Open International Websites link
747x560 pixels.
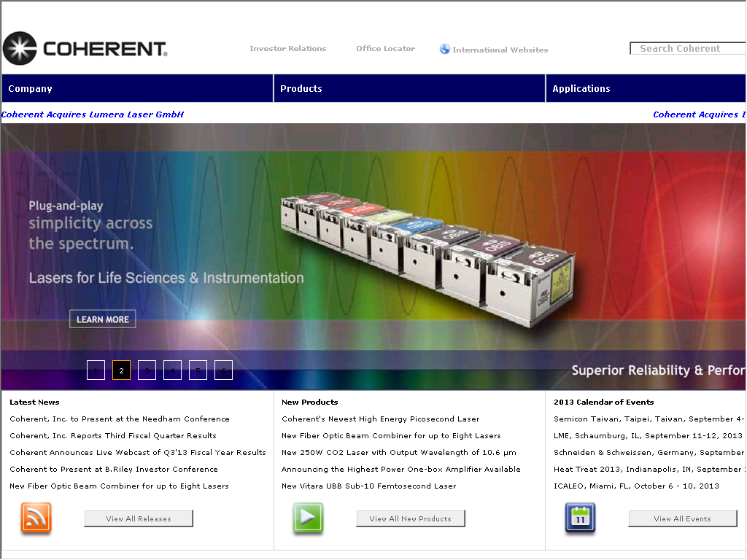(500, 50)
